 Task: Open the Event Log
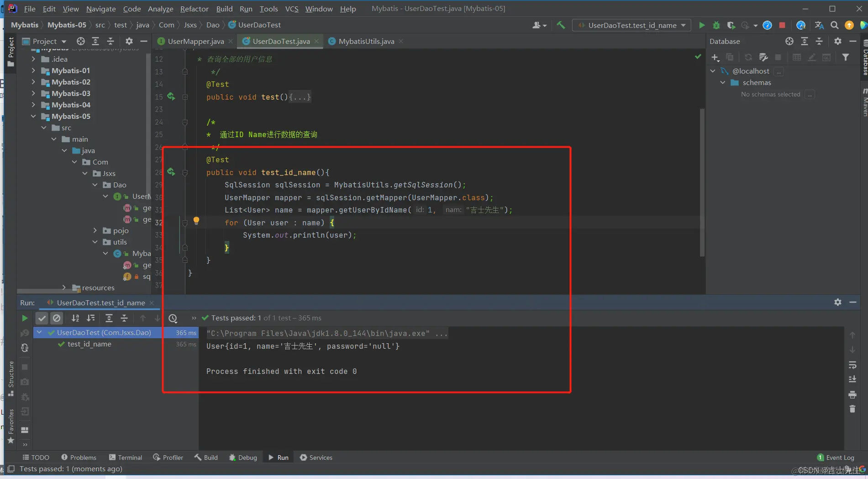[836, 458]
